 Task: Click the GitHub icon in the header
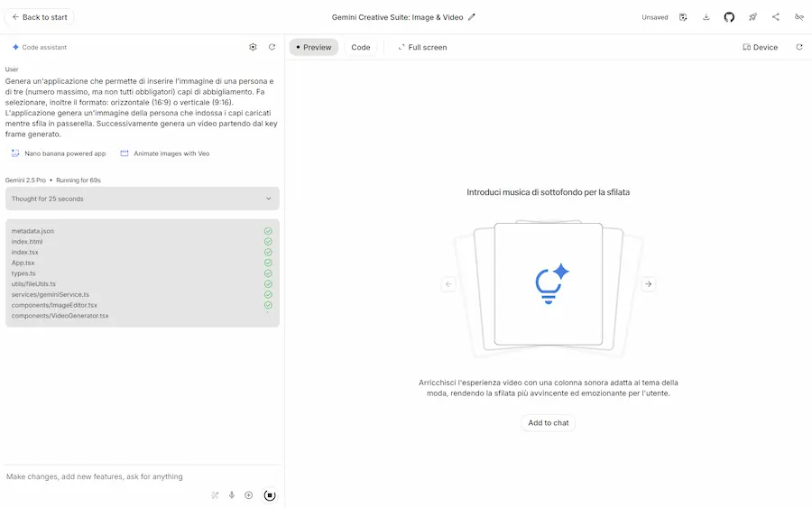[x=729, y=17]
